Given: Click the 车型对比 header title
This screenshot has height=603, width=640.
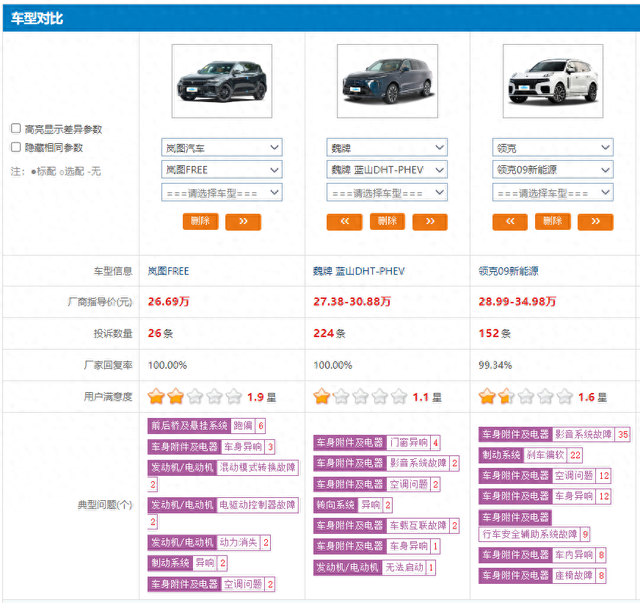Looking at the screenshot, I should [37, 18].
